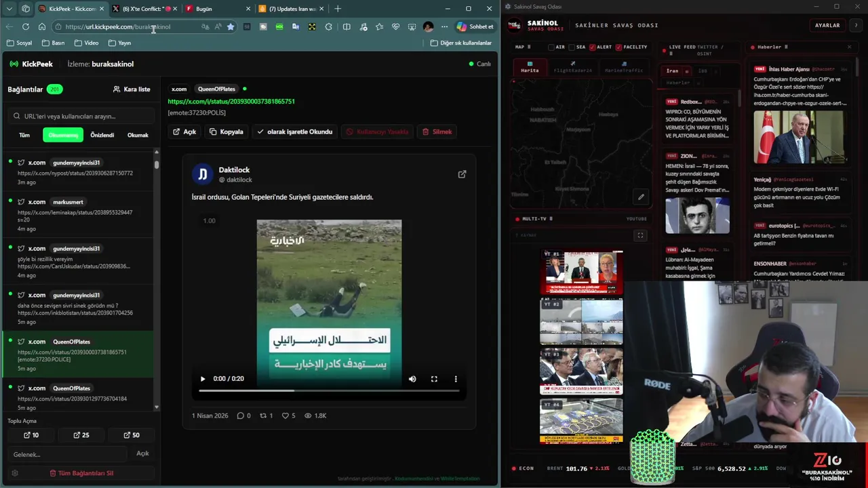The image size is (868, 488).
Task: Focus the URL or user search field
Action: point(81,116)
